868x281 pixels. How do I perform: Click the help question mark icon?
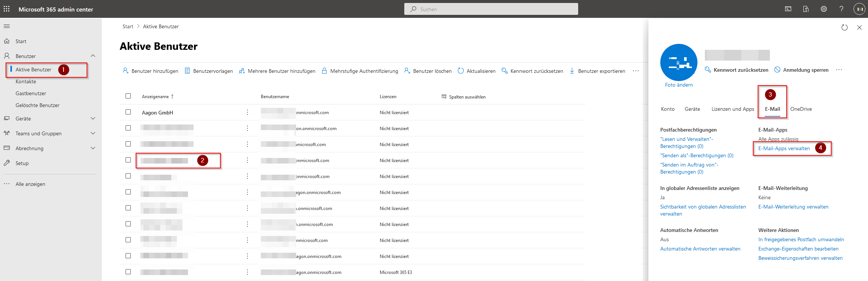pos(841,9)
